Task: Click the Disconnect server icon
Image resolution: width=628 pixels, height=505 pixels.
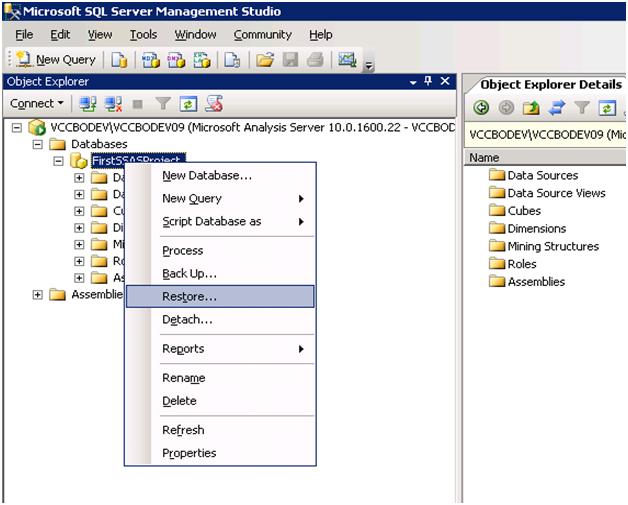Action: click(x=113, y=104)
